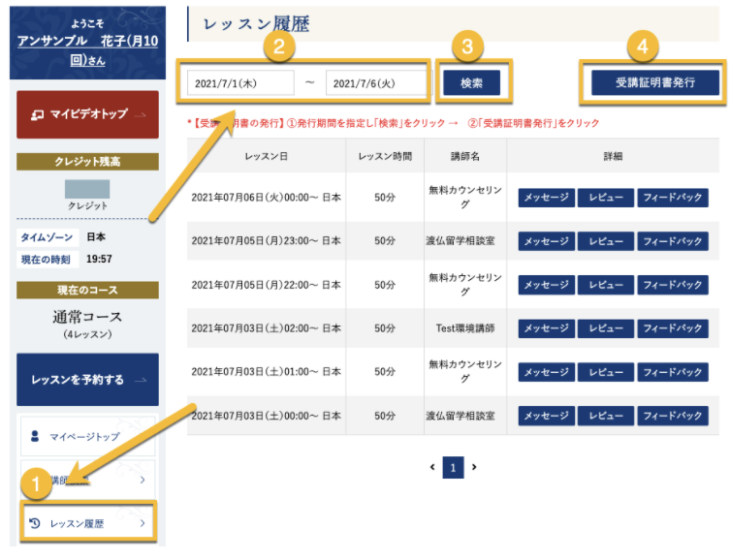
Task: Go to previous page with left pagination arrow
Action: (x=432, y=467)
